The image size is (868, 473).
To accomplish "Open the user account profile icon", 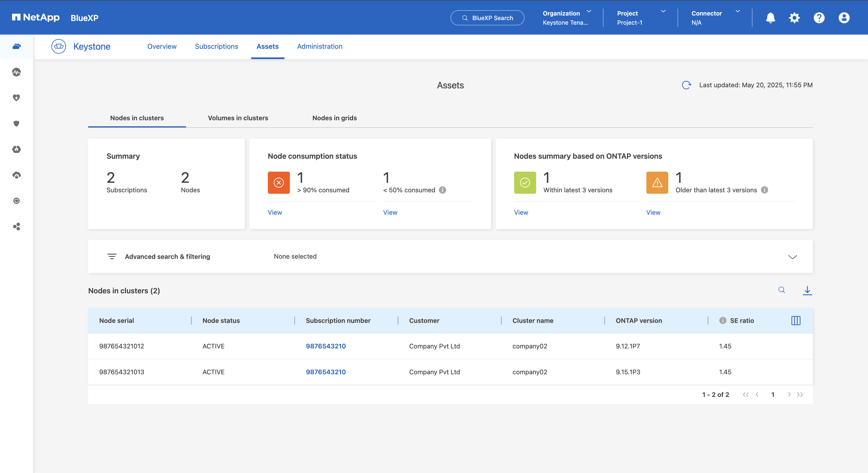I will pyautogui.click(x=844, y=18).
